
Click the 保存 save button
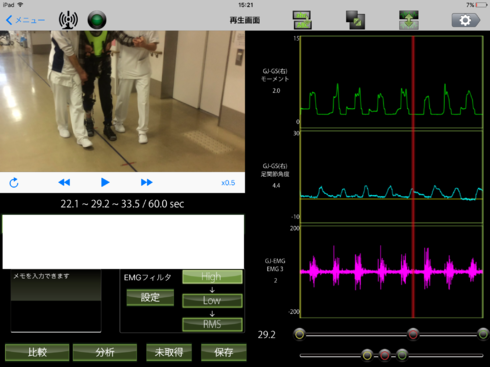(224, 352)
